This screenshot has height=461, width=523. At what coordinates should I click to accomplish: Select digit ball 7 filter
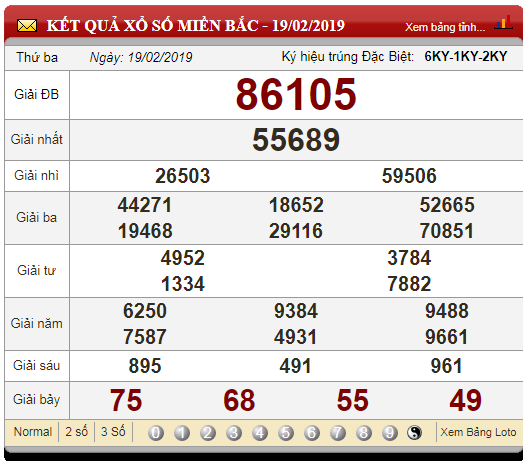click(338, 433)
